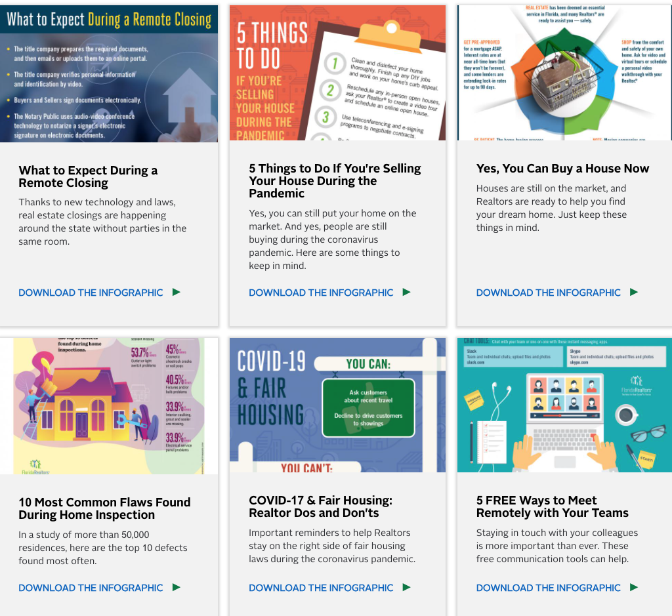Open the house-in-basket infographic image
Image resolution: width=672 pixels, height=616 pixels.
[564, 73]
